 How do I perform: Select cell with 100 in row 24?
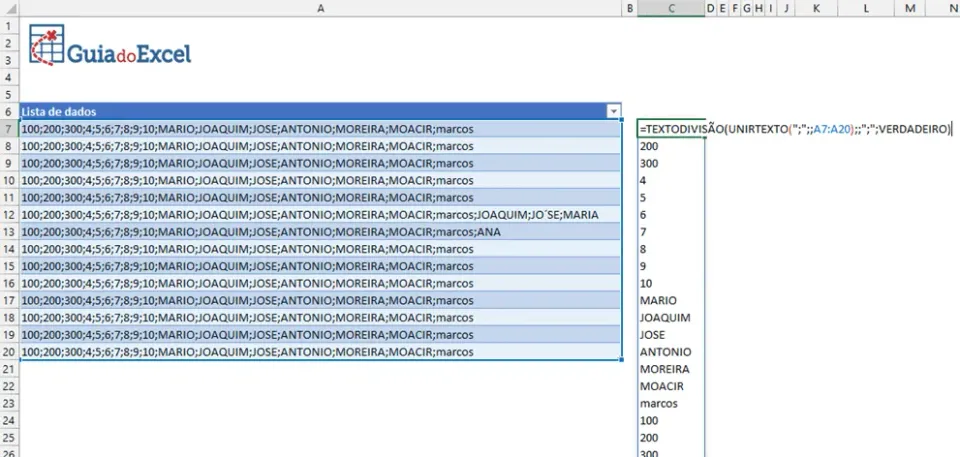coord(671,421)
